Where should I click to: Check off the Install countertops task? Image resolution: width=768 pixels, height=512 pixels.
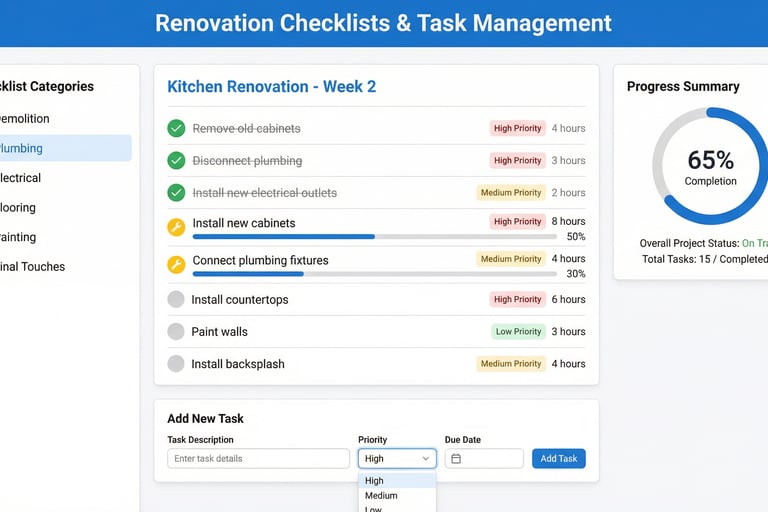pyautogui.click(x=176, y=299)
